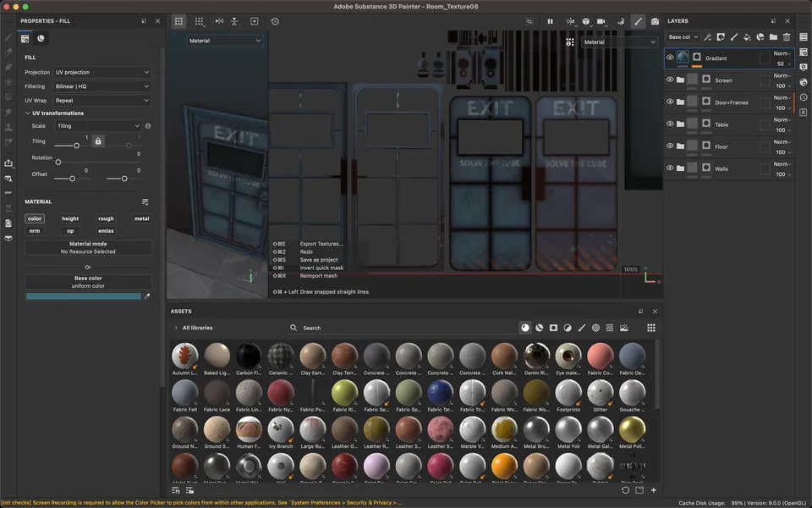Select the Ivy Branch material thumbnail

point(281,429)
